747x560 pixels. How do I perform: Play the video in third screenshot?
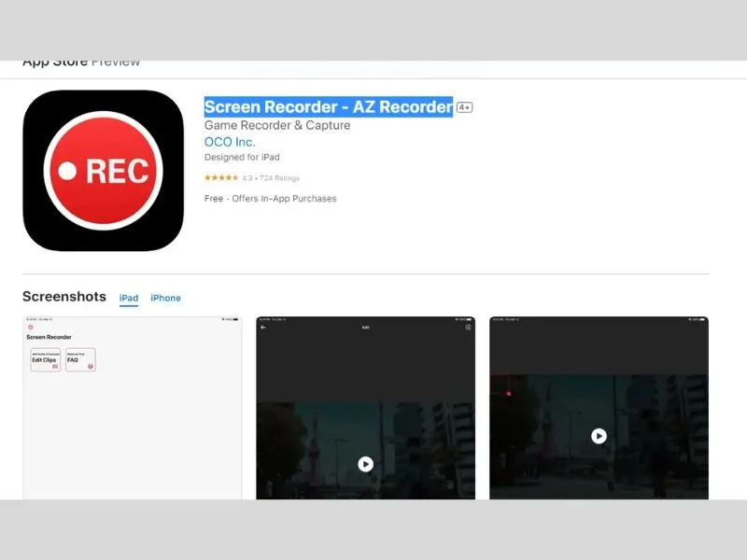599,436
